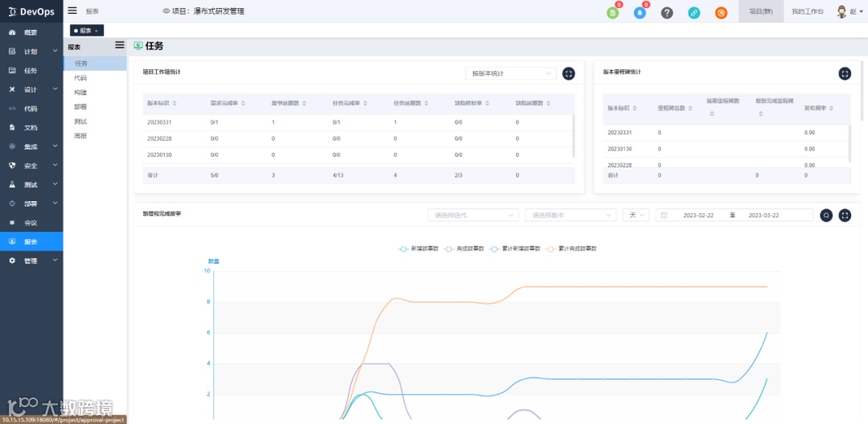Image resolution: width=868 pixels, height=424 pixels.
Task: Open the blue bell notifications icon
Action: (640, 12)
